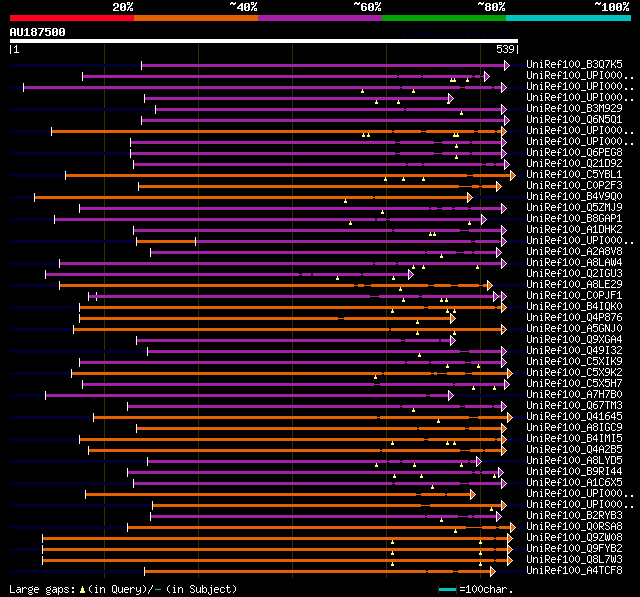This screenshot has width=640, height=597.
Task: Select the UniRef100_Q0RSA8 label
Action: (574, 527)
